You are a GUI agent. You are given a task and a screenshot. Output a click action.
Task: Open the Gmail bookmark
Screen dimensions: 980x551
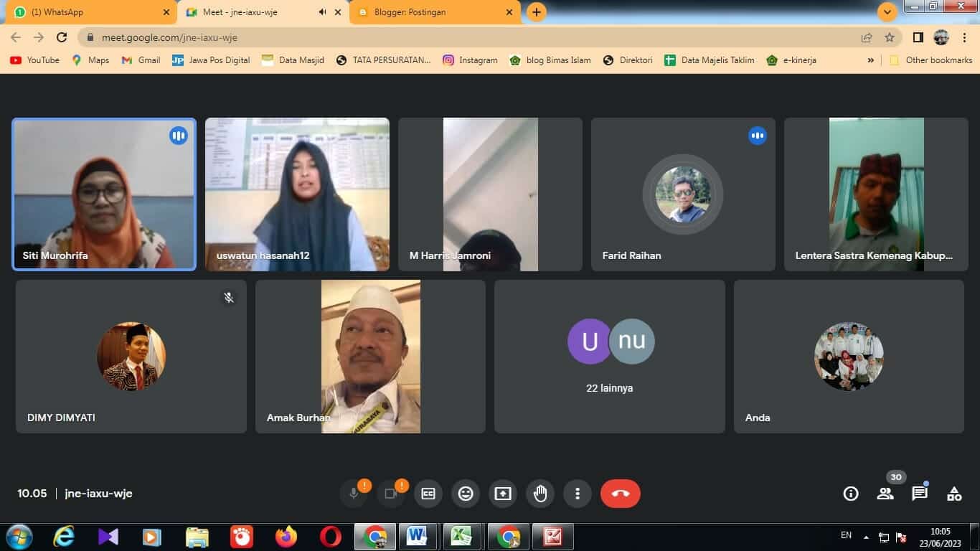tap(141, 60)
